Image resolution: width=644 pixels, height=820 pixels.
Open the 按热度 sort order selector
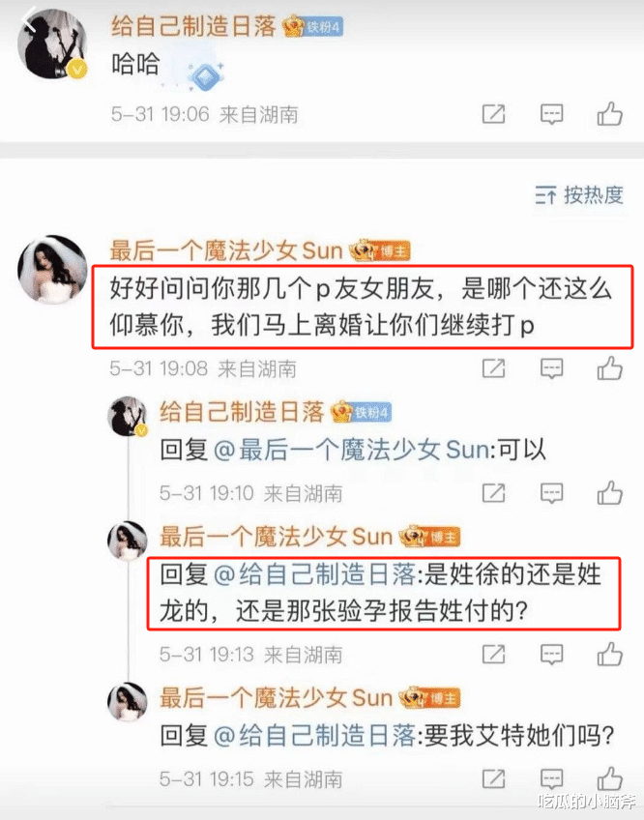579,195
